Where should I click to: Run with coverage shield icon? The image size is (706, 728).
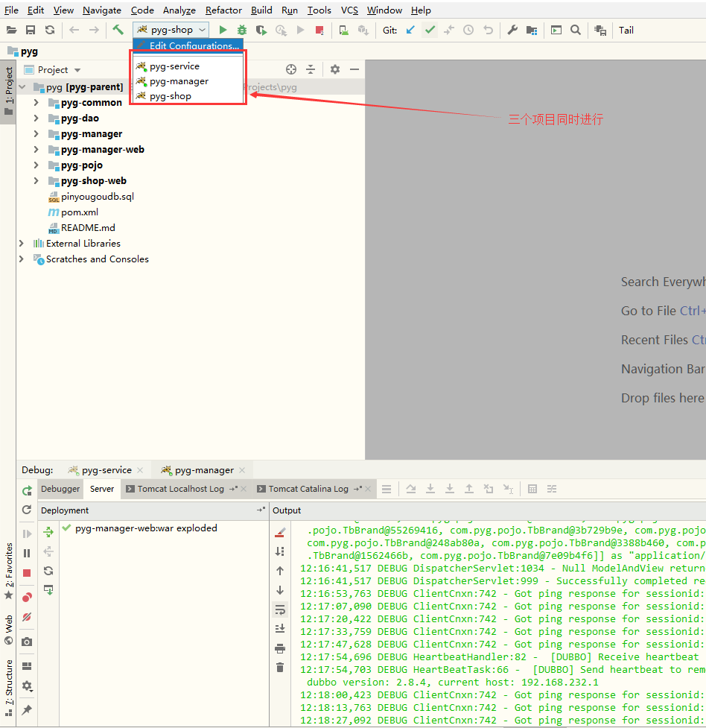261,31
